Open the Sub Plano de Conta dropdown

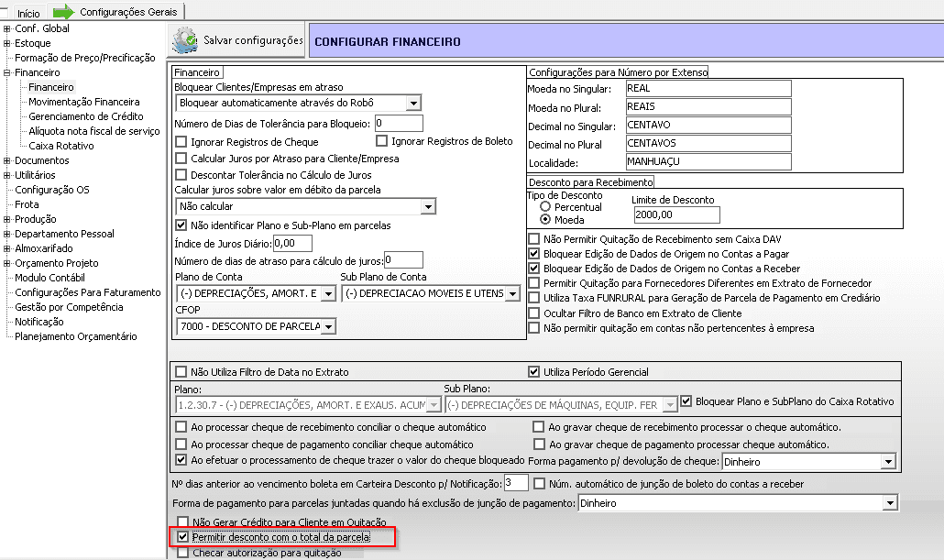[x=512, y=294]
